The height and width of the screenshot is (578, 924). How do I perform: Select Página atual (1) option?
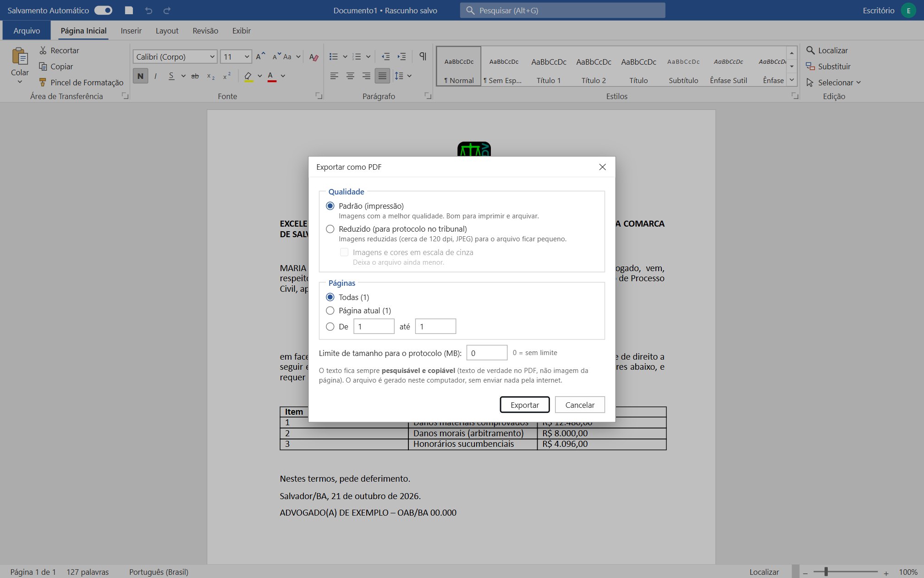330,311
